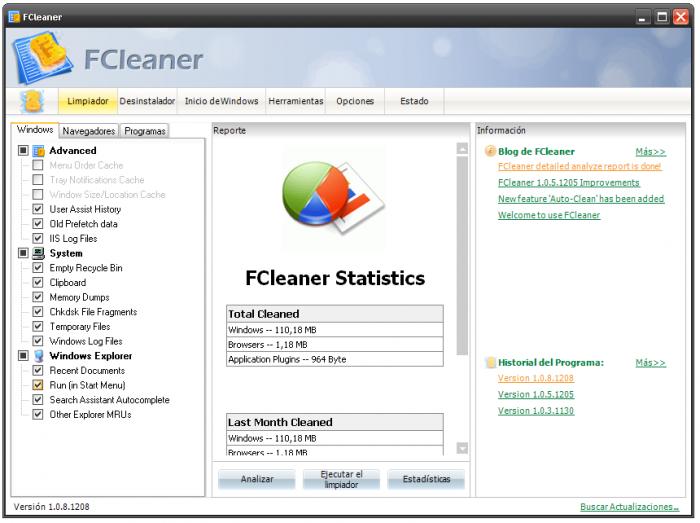Open the Inicio de Windows tab

tap(221, 101)
